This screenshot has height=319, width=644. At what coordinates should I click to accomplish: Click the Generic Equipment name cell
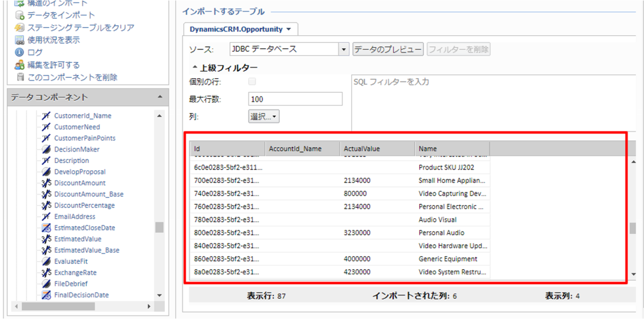[x=452, y=259]
